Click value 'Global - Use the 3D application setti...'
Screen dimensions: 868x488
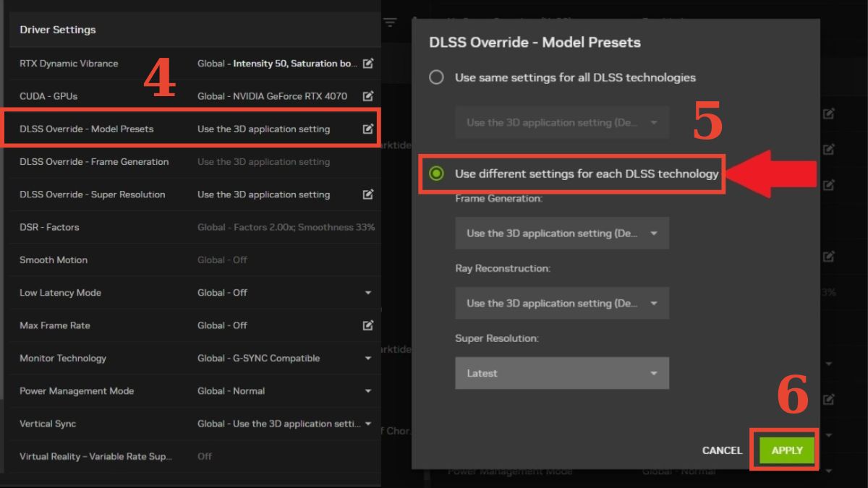tap(278, 424)
